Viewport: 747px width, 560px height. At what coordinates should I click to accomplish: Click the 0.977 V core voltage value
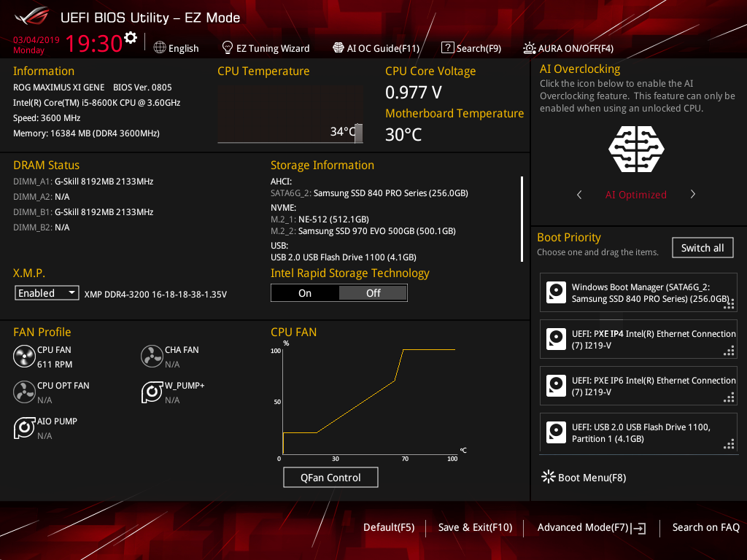tap(414, 93)
